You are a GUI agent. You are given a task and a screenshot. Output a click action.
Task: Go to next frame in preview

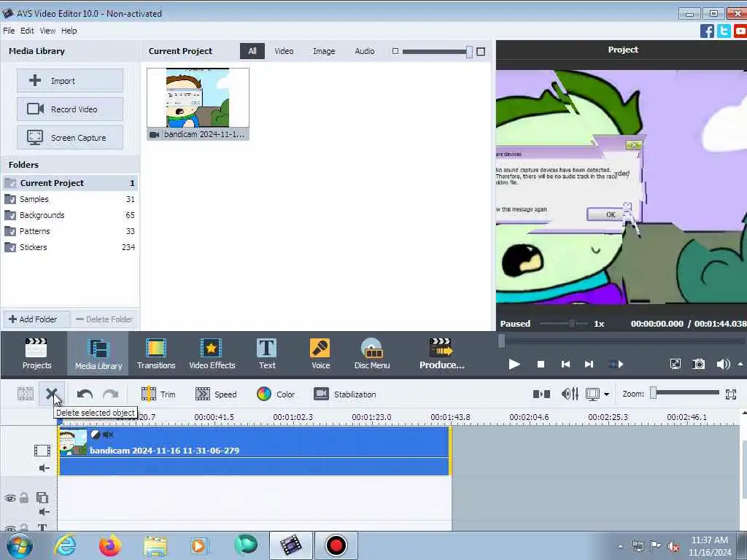pyautogui.click(x=589, y=365)
